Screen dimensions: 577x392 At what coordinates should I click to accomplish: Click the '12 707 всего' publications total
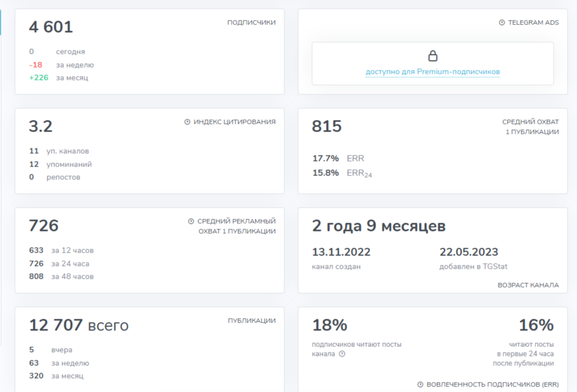tap(78, 325)
